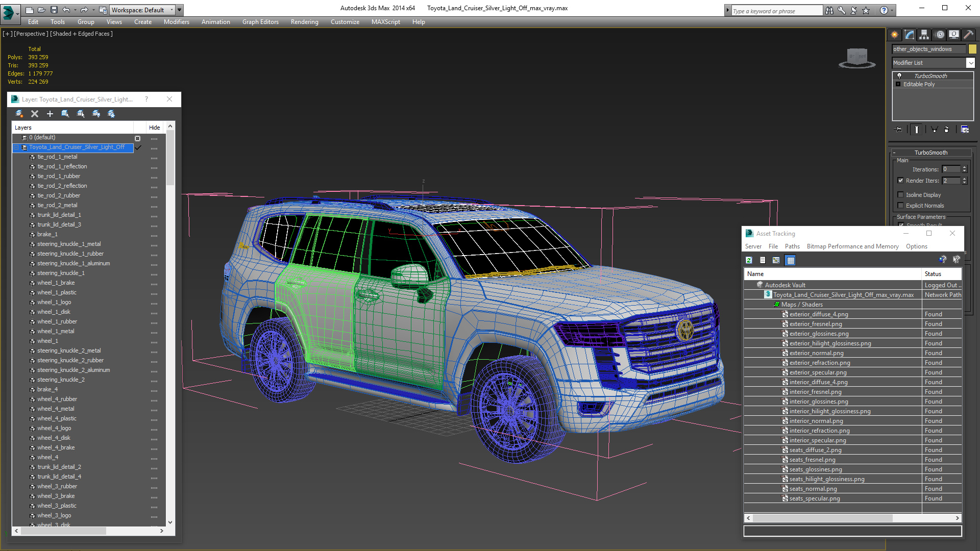Viewport: 980px width, 551px height.
Task: Click Pin Stack icon under modifier stack
Action: 899,130
